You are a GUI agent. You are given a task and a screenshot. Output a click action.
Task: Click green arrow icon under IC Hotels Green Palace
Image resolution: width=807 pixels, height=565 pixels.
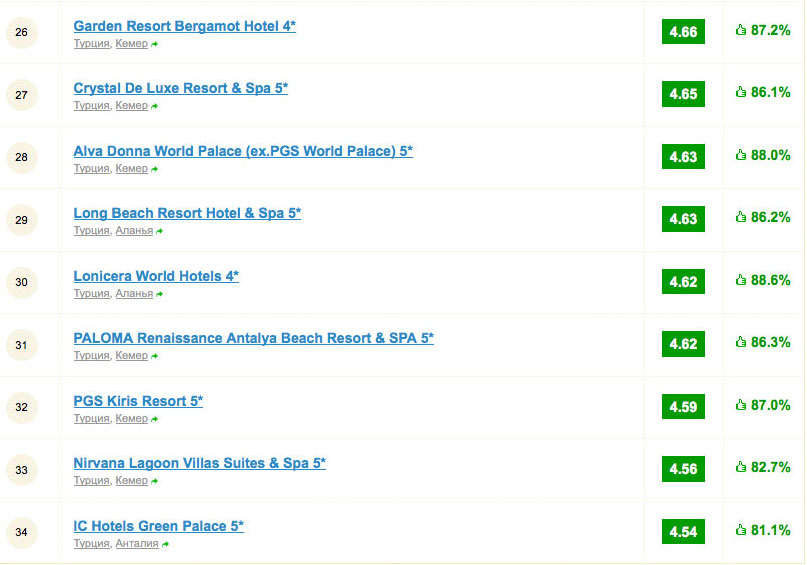click(165, 544)
